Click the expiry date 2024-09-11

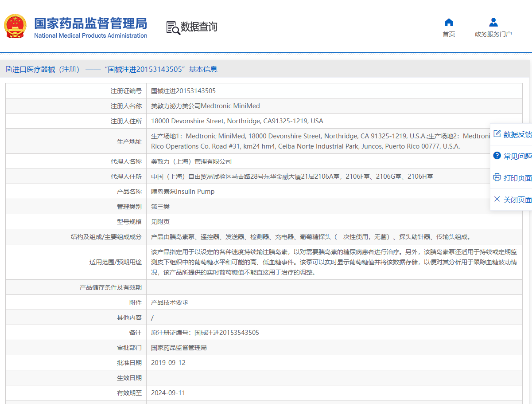pos(168,393)
